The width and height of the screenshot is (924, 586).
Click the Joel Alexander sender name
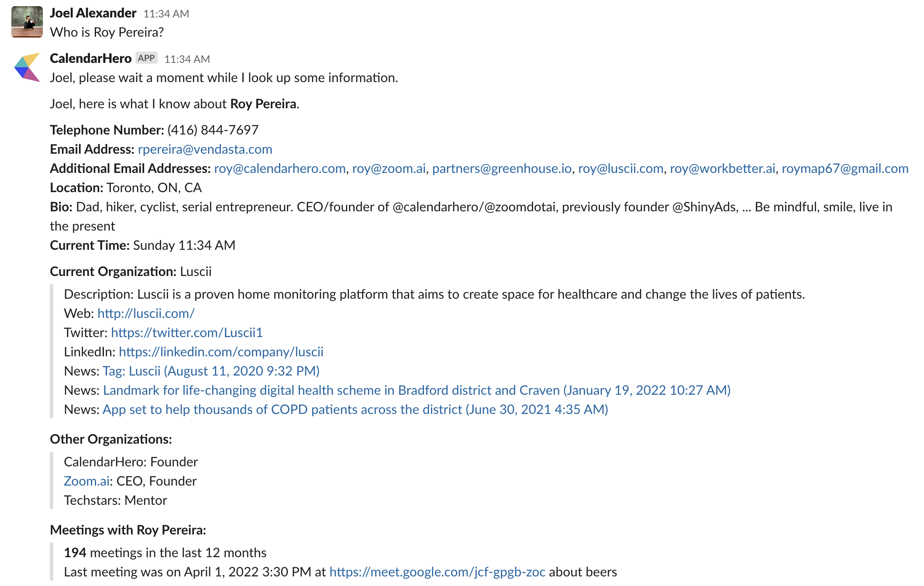click(x=93, y=13)
